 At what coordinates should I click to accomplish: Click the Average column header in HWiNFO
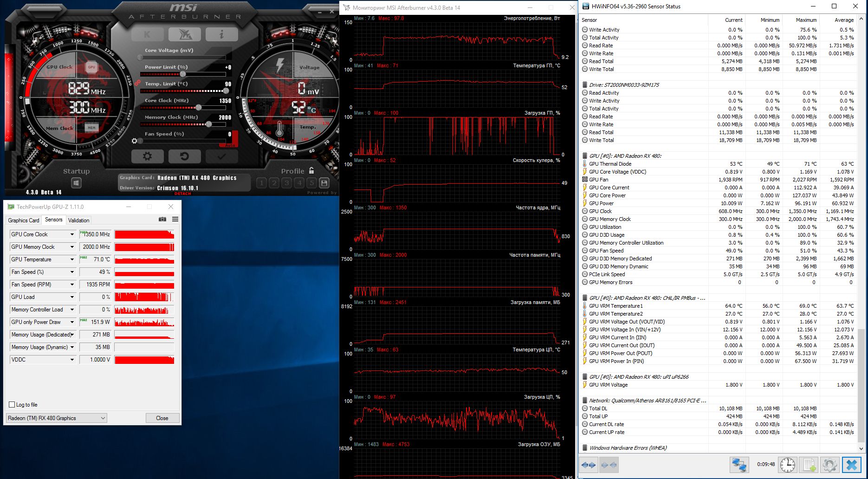click(838, 20)
